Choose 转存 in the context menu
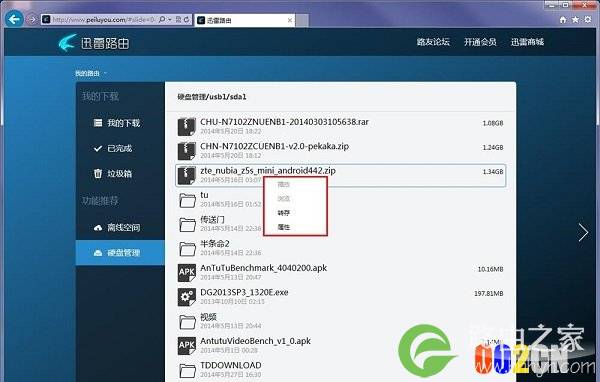600x382 pixels. (284, 213)
